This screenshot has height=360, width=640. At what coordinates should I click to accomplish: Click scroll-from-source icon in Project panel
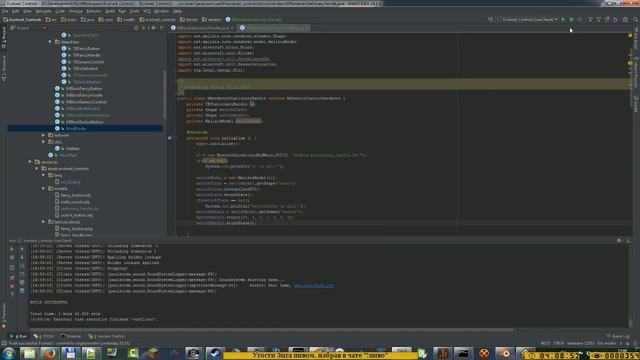tap(136, 28)
